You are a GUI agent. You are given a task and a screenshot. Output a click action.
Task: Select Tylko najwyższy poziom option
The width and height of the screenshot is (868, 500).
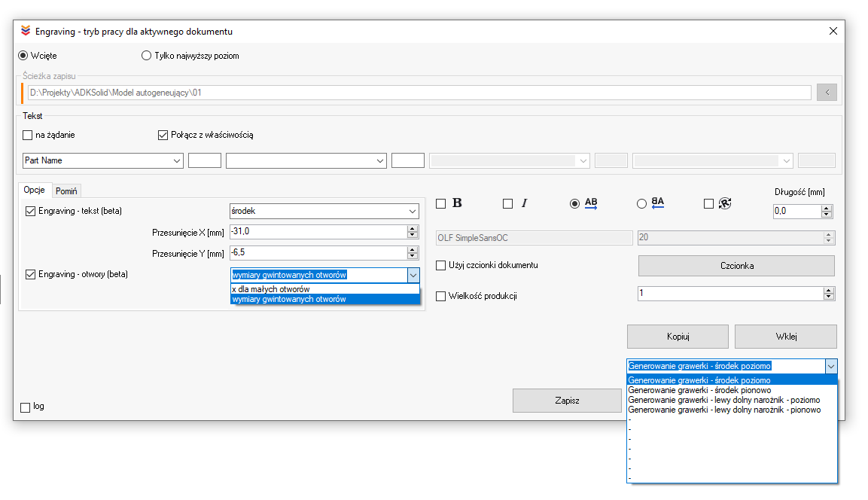pyautogui.click(x=146, y=56)
